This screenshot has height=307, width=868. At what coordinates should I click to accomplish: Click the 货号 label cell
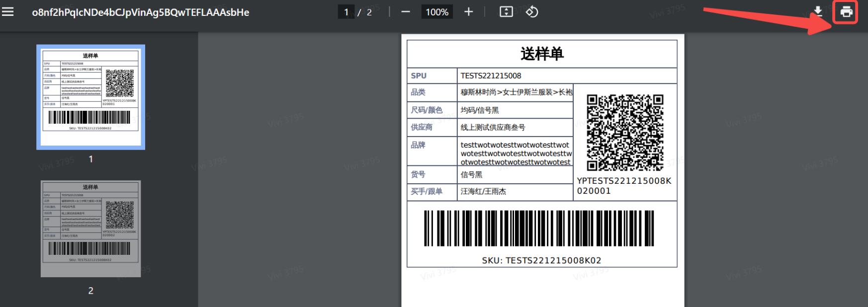tap(432, 175)
